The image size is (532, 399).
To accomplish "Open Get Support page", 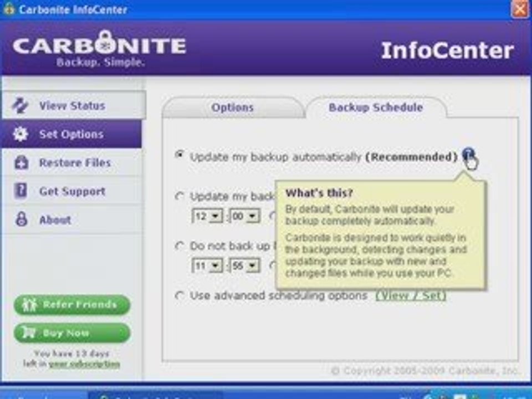I will coord(71,191).
